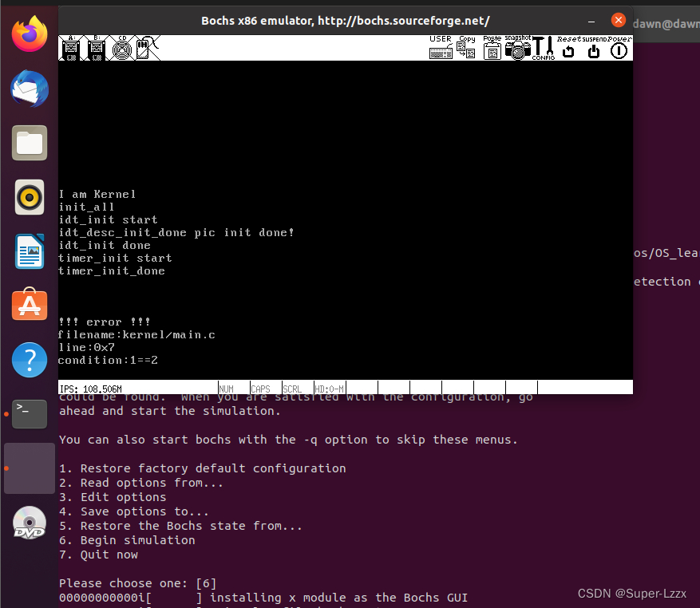Viewport: 700px width, 608px height.
Task: Click '7. Quit now' in terminal
Action: coord(99,555)
